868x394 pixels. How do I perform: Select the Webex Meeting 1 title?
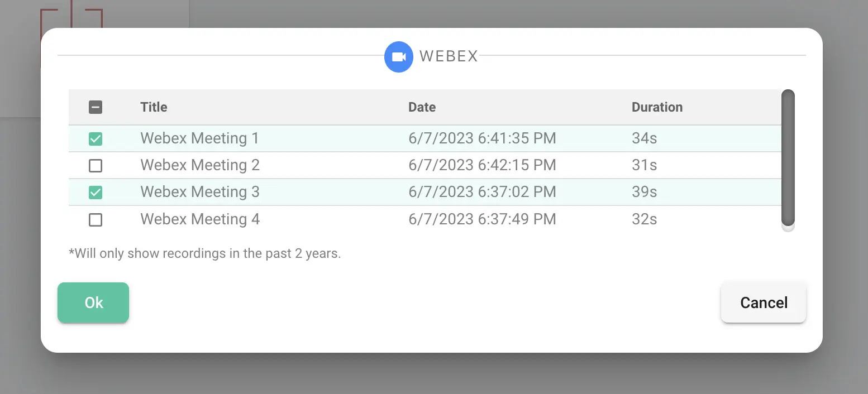click(199, 138)
